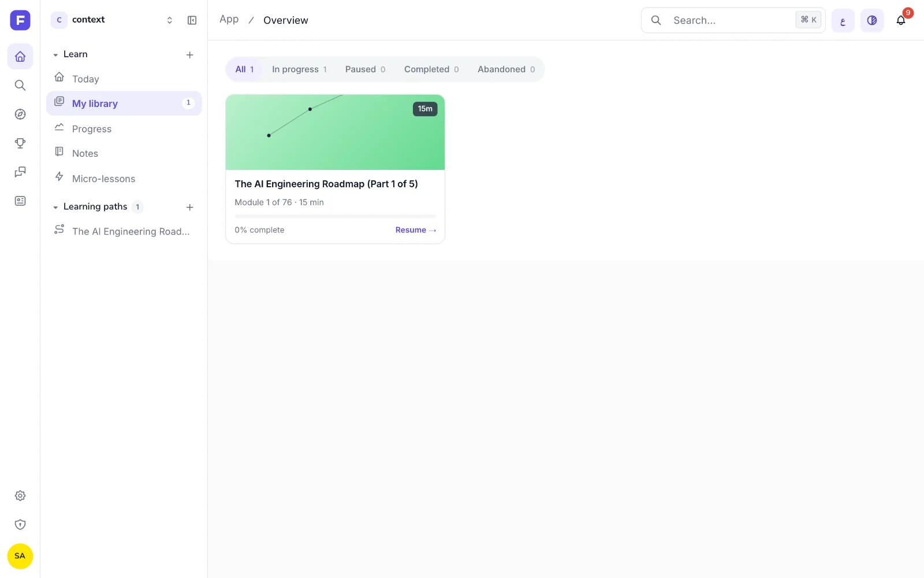This screenshot has width=924, height=578.
Task: Collapse the Learning paths section
Action: [55, 207]
